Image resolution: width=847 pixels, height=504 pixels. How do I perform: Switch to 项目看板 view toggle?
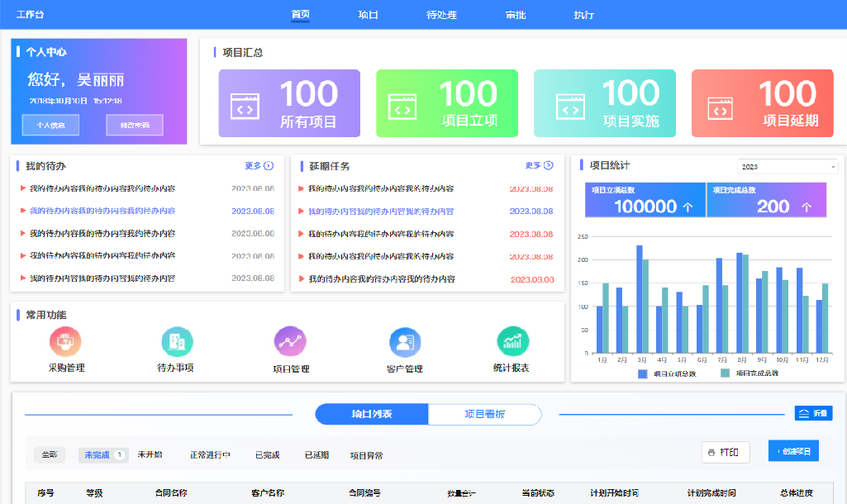pos(484,414)
